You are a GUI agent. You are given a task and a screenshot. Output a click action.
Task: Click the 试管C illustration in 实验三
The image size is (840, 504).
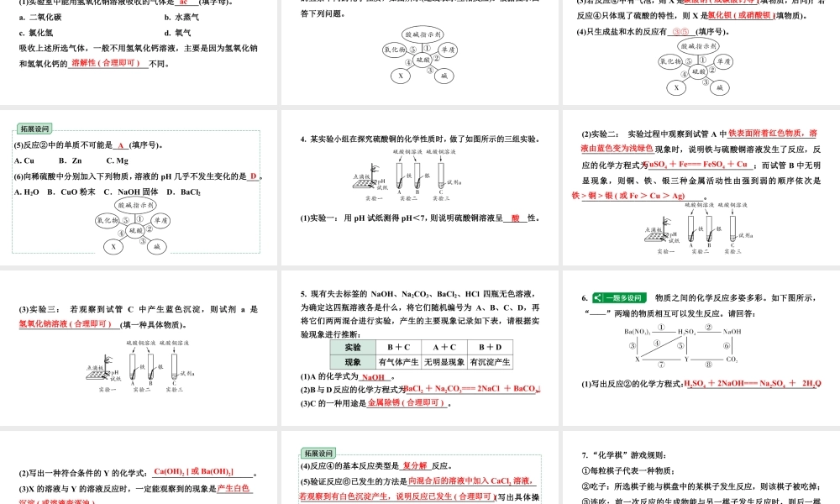174,365
